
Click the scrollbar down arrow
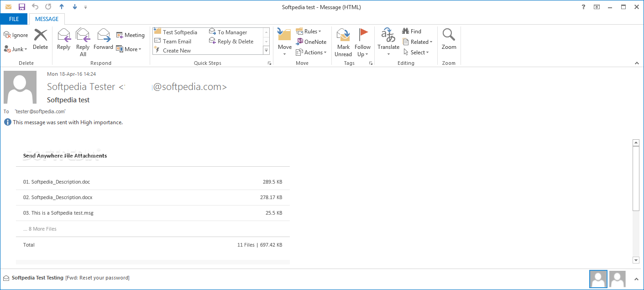[x=636, y=260]
